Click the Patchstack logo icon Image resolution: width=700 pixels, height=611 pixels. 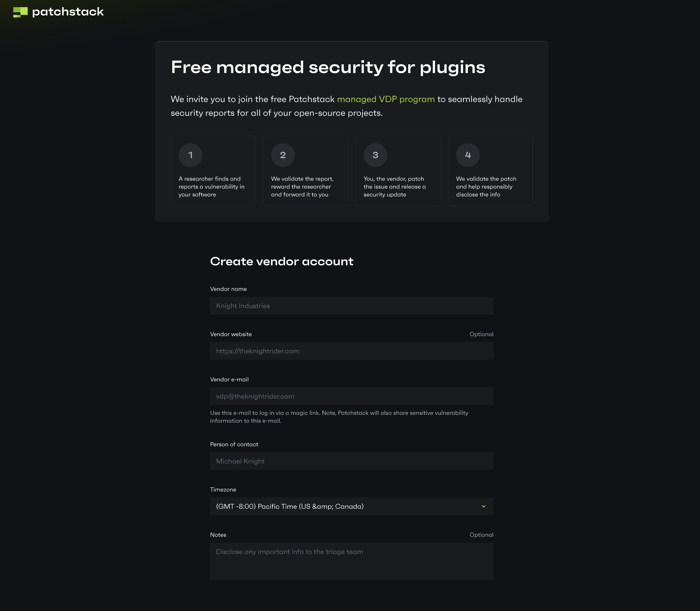point(20,12)
